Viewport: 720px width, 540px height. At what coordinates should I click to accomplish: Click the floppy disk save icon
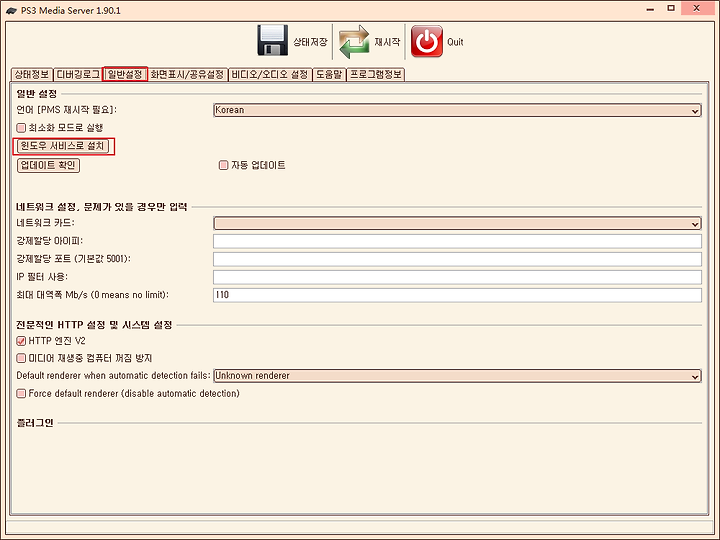pyautogui.click(x=273, y=41)
